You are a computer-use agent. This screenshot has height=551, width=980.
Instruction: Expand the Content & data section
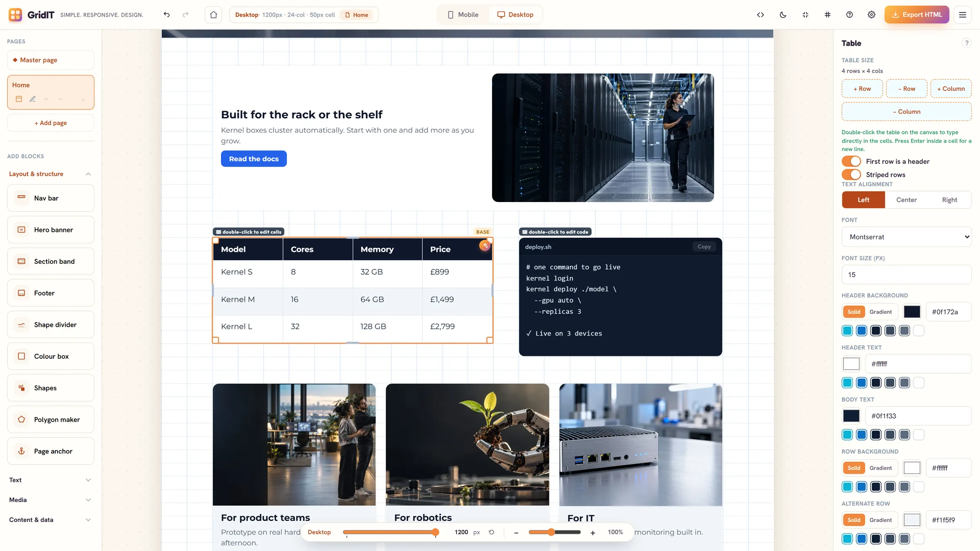pos(50,520)
